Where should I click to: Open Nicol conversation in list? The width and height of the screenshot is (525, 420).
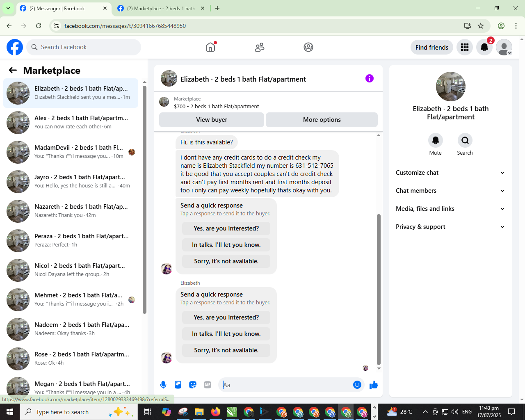pyautogui.click(x=71, y=270)
